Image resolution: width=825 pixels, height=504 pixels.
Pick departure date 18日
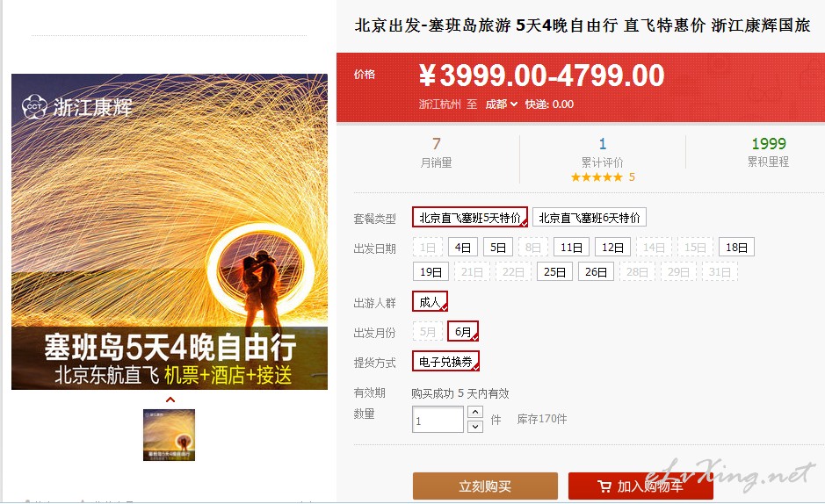click(x=736, y=247)
